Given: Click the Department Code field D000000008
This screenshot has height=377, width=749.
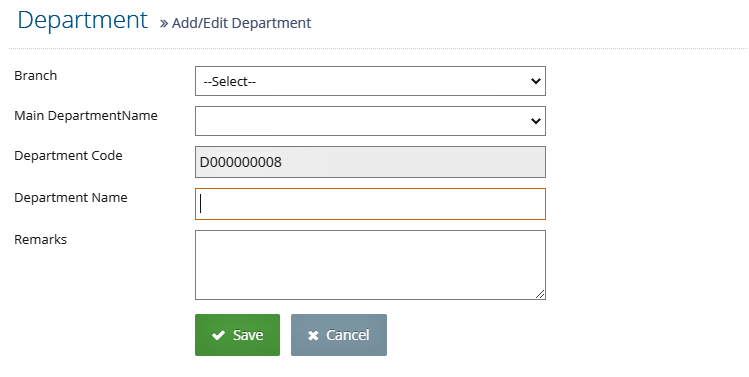Looking at the screenshot, I should (x=370, y=162).
